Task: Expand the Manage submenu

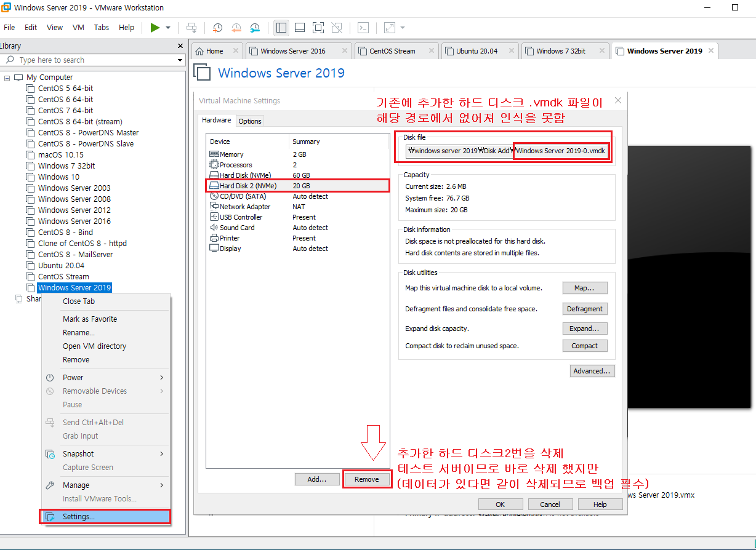Action: coord(105,485)
